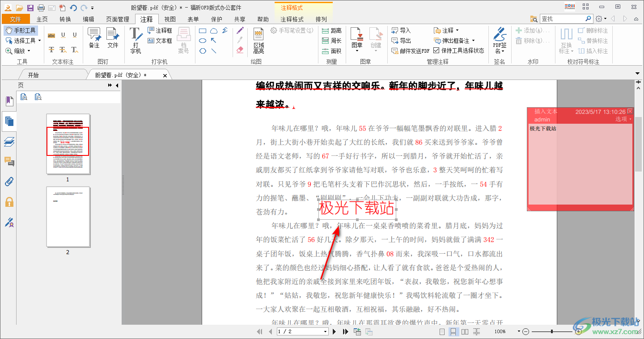The image size is (644, 339).
Task: Select the 文本框 text box tool
Action: coord(160,41)
